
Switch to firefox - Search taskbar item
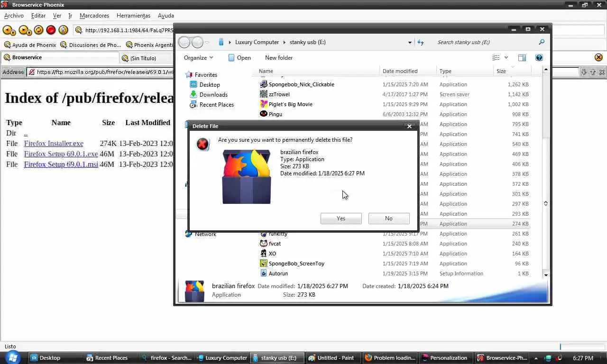coord(167,358)
